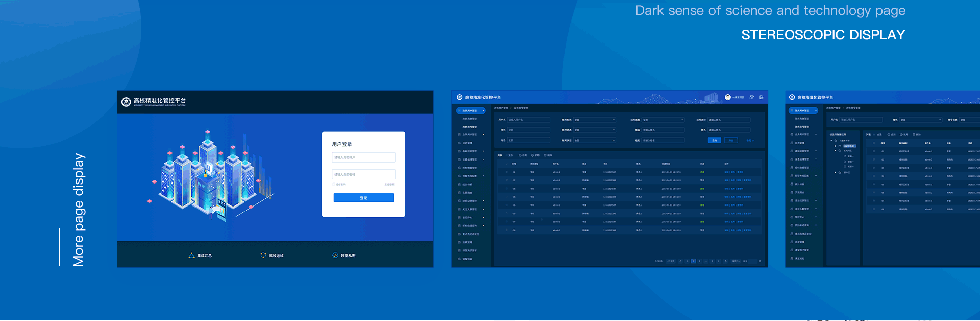Tick row 02 checkbox in right window table
This screenshot has height=321, width=980.
point(874,159)
